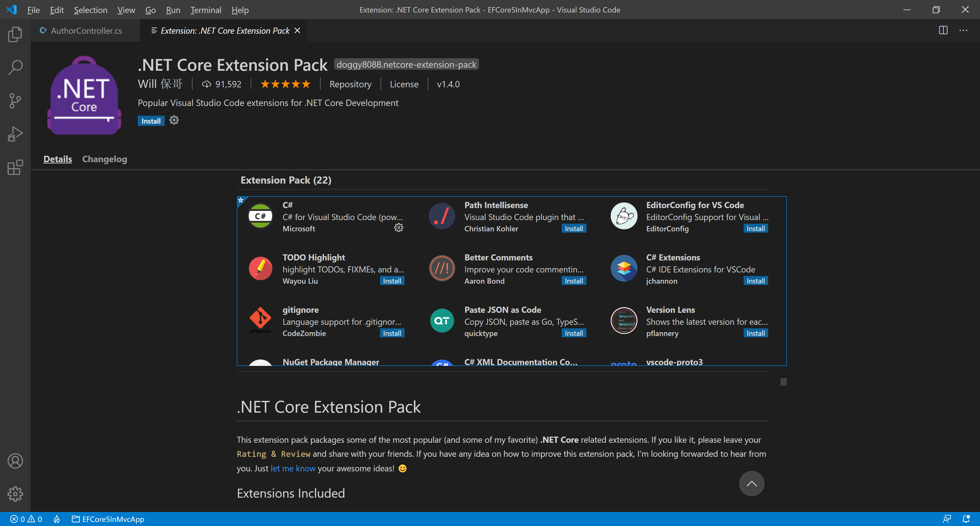The height and width of the screenshot is (526, 980).
Task: Open manage gear on C# extension
Action: click(398, 228)
